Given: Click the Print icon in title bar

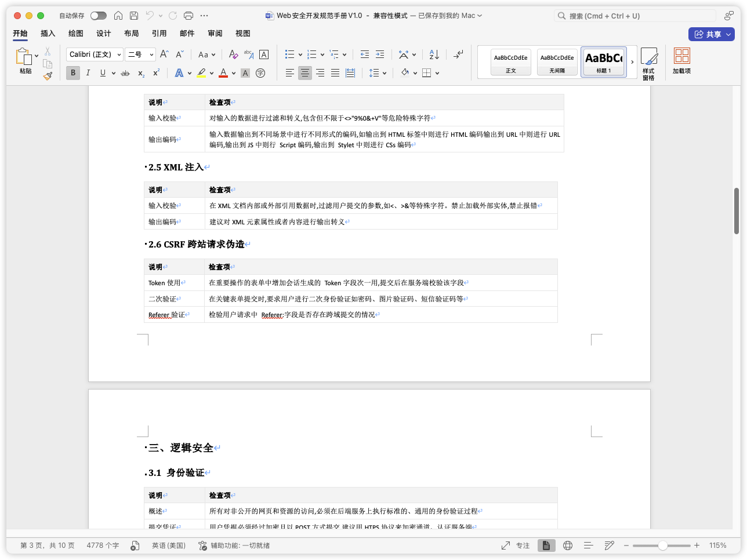Looking at the screenshot, I should click(188, 16).
